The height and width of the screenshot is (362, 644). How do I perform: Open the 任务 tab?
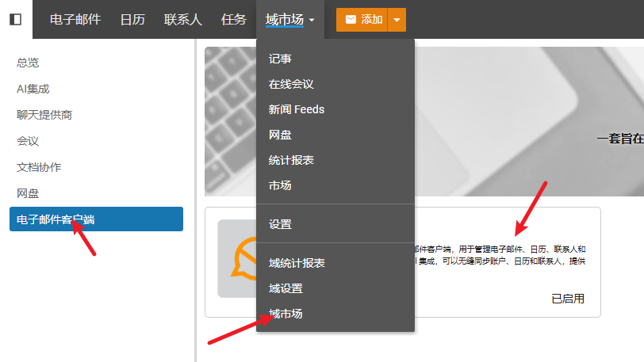(x=234, y=20)
